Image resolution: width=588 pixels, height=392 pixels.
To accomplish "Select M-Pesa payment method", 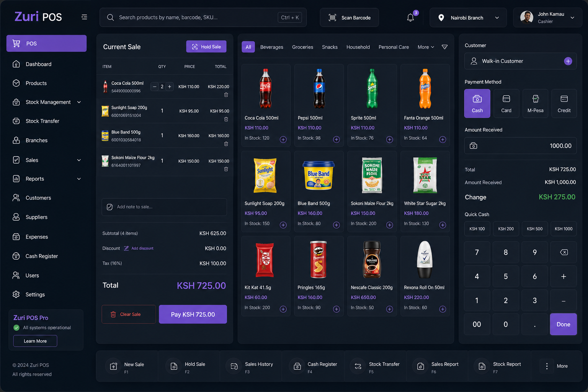I will click(x=535, y=103).
